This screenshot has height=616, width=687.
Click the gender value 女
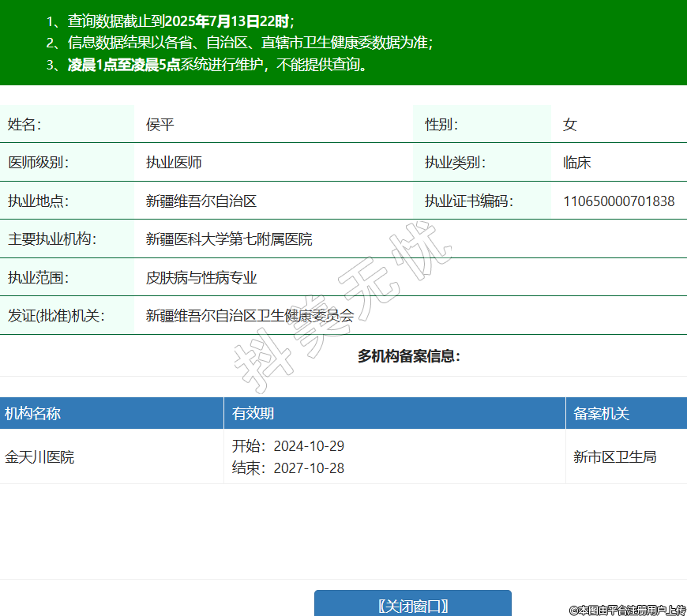[x=569, y=125]
